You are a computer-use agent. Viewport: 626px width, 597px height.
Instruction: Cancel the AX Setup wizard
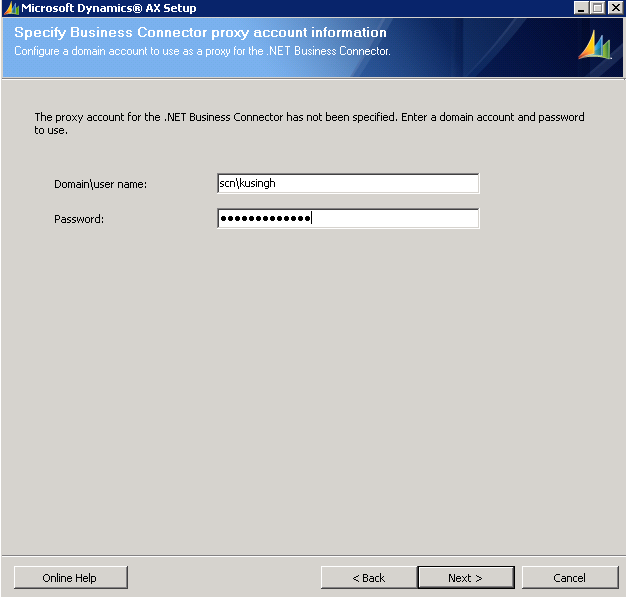(x=570, y=577)
